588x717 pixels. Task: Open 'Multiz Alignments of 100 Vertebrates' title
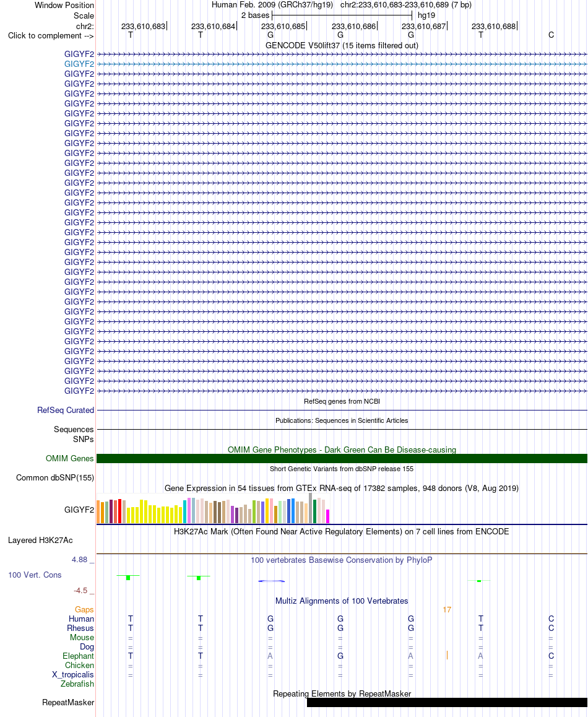342,601
